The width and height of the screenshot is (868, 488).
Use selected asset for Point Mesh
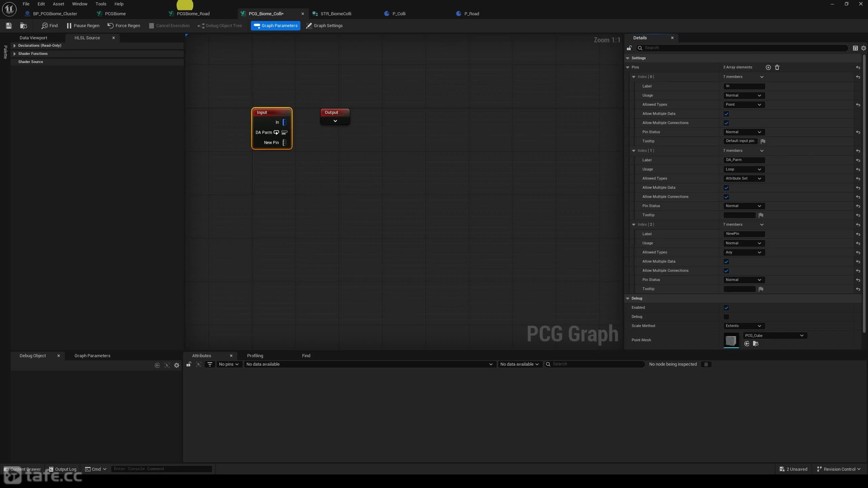point(747,344)
